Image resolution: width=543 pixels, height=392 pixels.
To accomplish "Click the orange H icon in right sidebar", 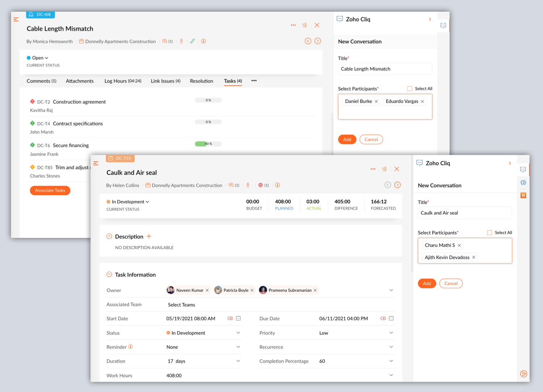I will pos(523,195).
